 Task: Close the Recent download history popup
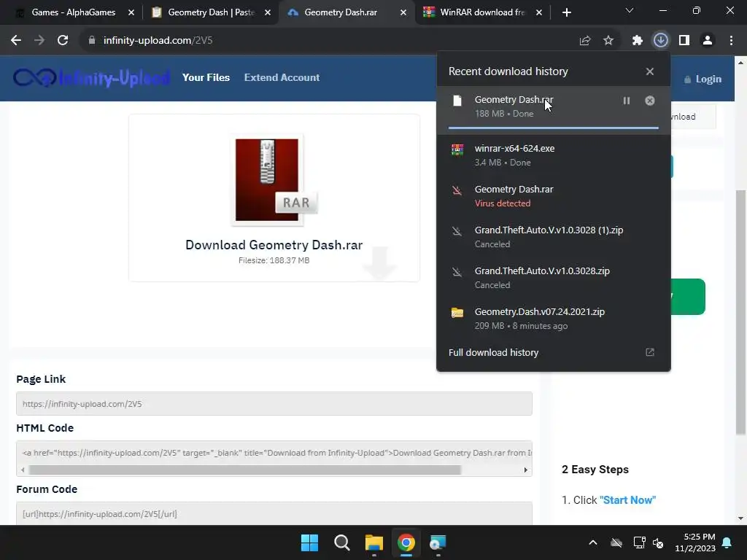coord(650,71)
